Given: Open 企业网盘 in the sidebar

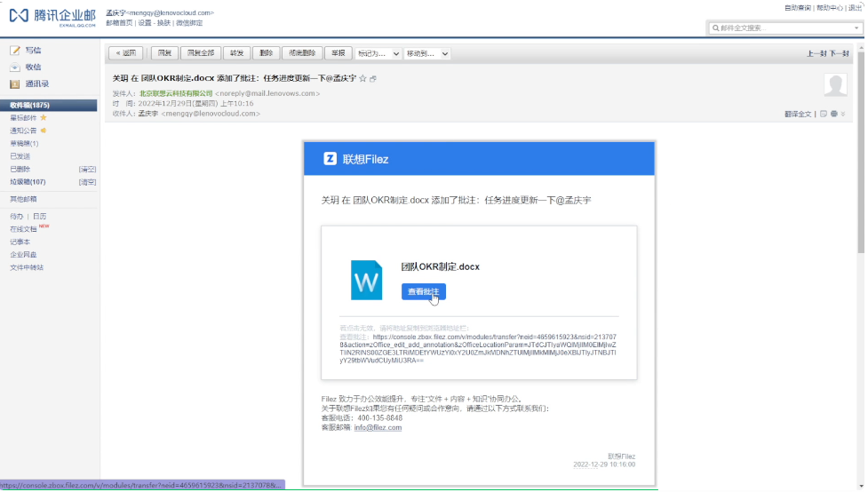Looking at the screenshot, I should pos(23,255).
